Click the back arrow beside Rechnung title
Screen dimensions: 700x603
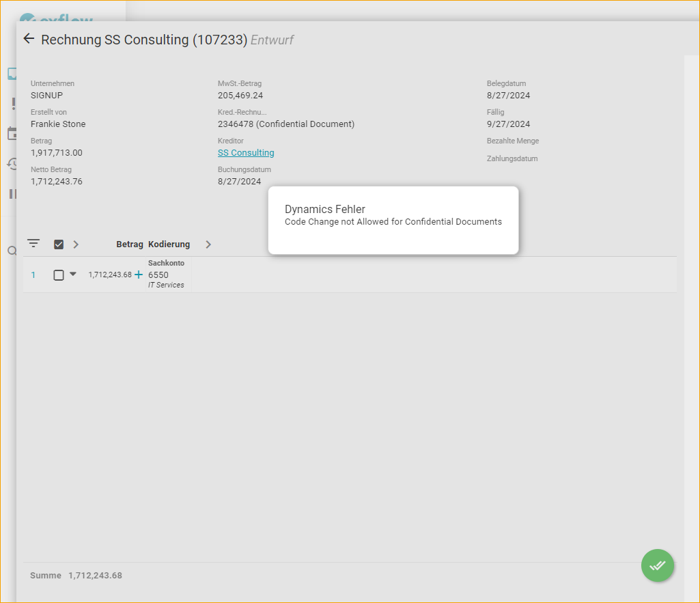29,39
